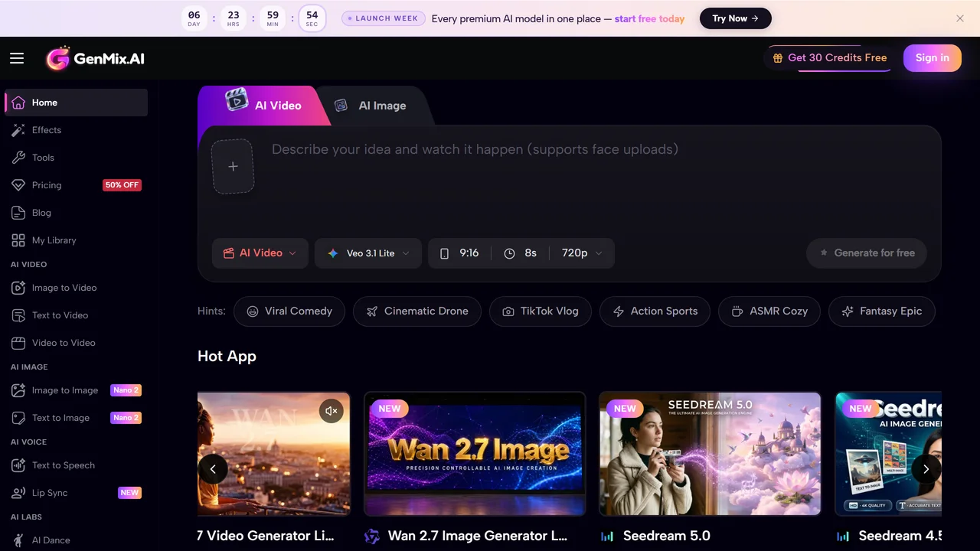The width and height of the screenshot is (980, 551).
Task: Click the Lip Sync icon
Action: (x=18, y=493)
